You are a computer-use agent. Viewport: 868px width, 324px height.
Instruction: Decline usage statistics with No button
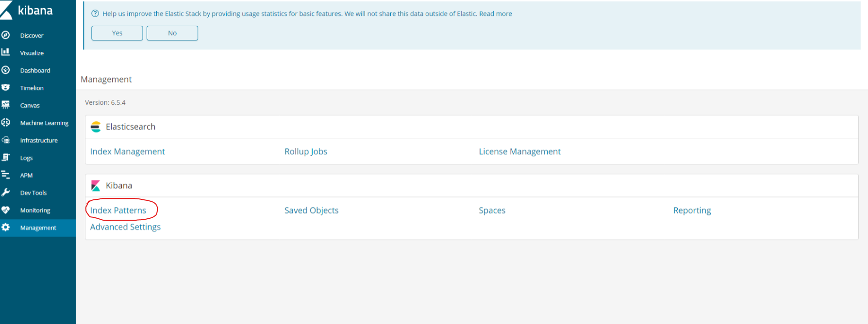(172, 33)
